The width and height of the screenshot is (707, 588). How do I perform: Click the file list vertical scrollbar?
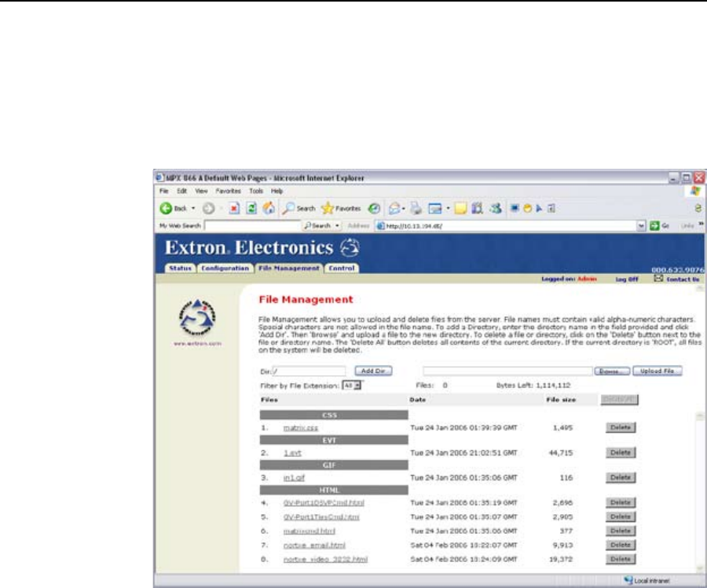[700, 491]
